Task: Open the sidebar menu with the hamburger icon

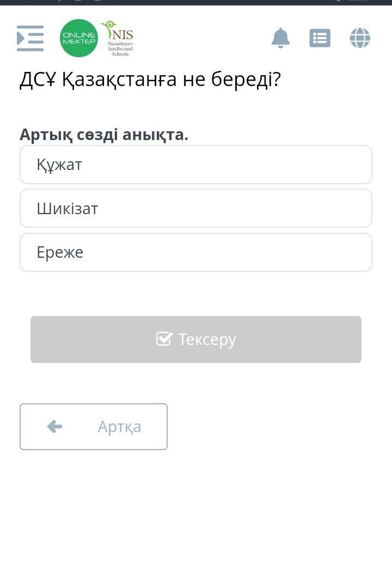Action: [x=30, y=38]
